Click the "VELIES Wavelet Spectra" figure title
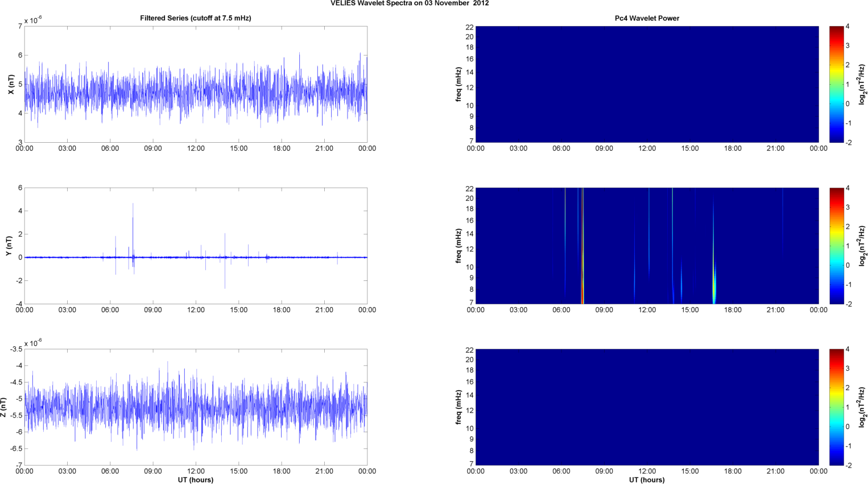 409,3
